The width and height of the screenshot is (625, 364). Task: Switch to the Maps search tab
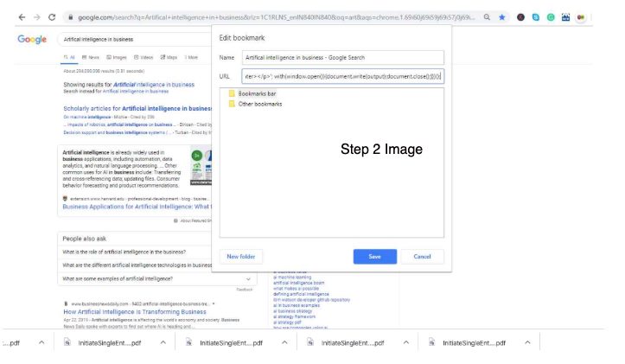coord(169,57)
